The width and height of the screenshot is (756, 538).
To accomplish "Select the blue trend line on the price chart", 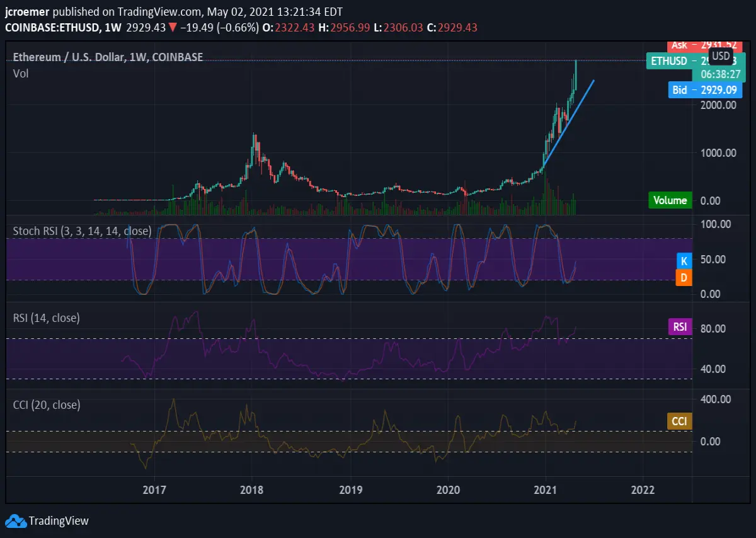I will point(568,124).
